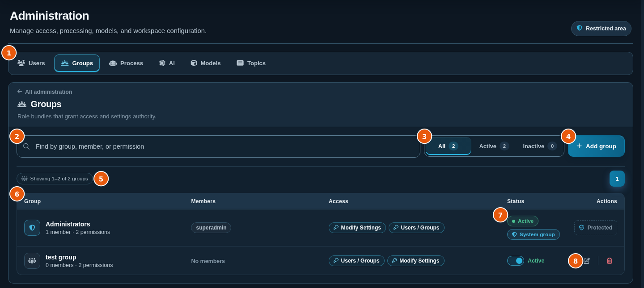Click the No members text
The image size is (644, 288).
208,261
